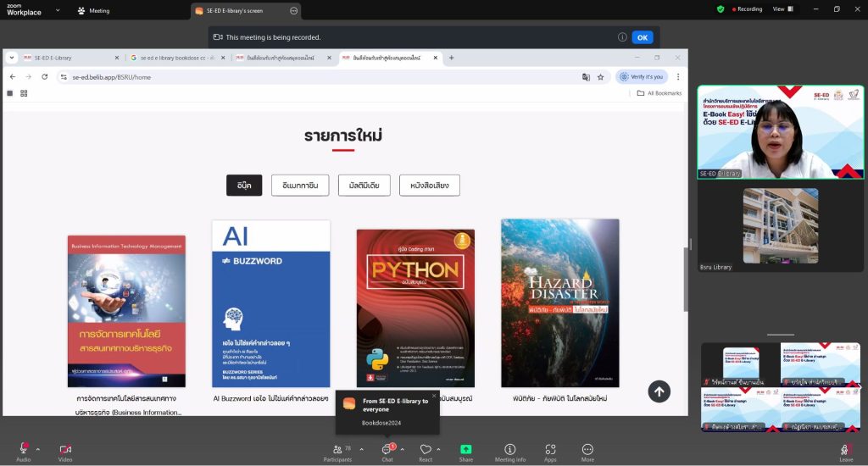The width and height of the screenshot is (868, 466).
Task: Click the red Recording indicator
Action: (x=747, y=8)
